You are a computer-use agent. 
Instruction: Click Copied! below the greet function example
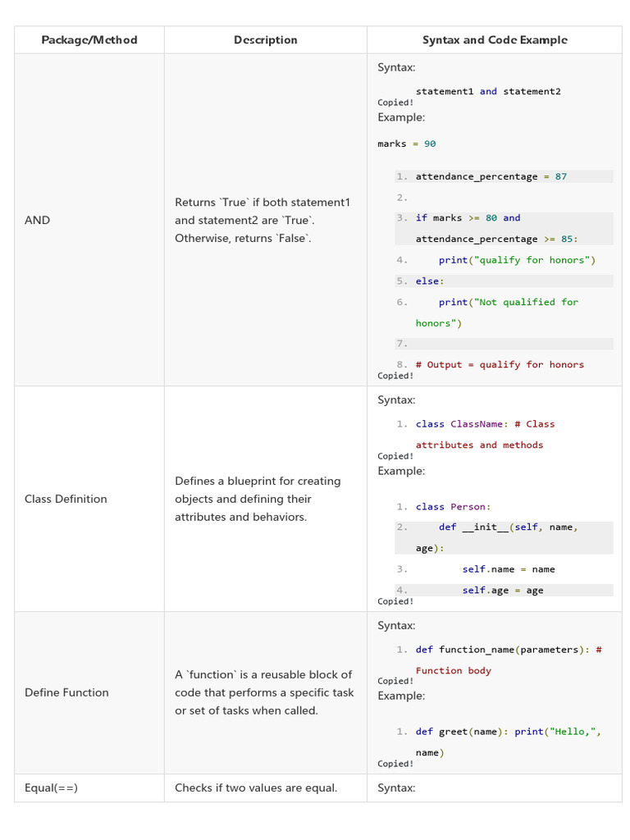click(395, 764)
